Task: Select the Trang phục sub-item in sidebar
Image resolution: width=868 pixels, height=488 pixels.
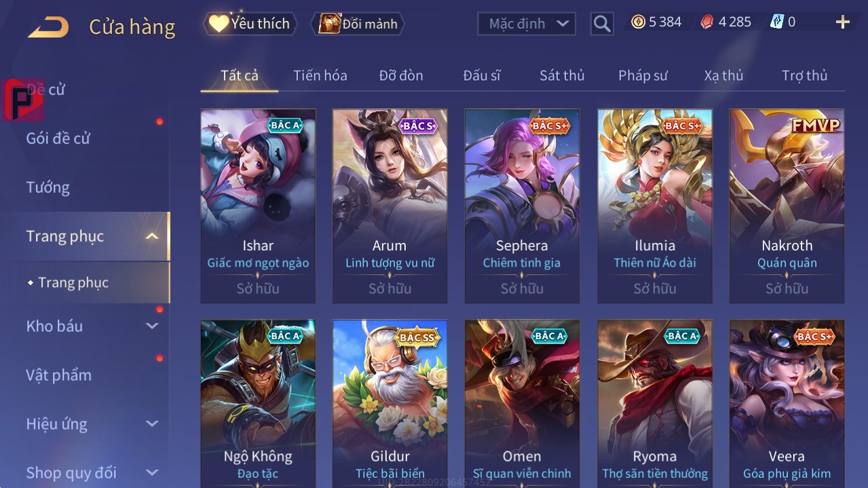Action: 73,282
